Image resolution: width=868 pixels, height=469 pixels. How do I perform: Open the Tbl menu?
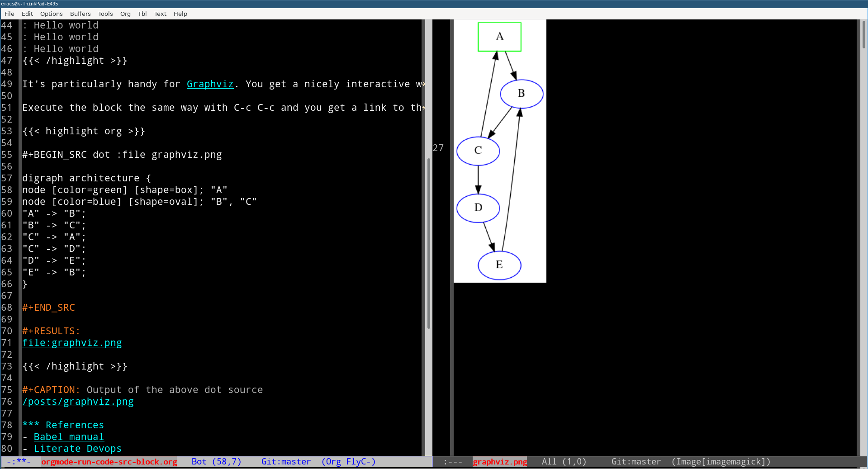tap(142, 14)
